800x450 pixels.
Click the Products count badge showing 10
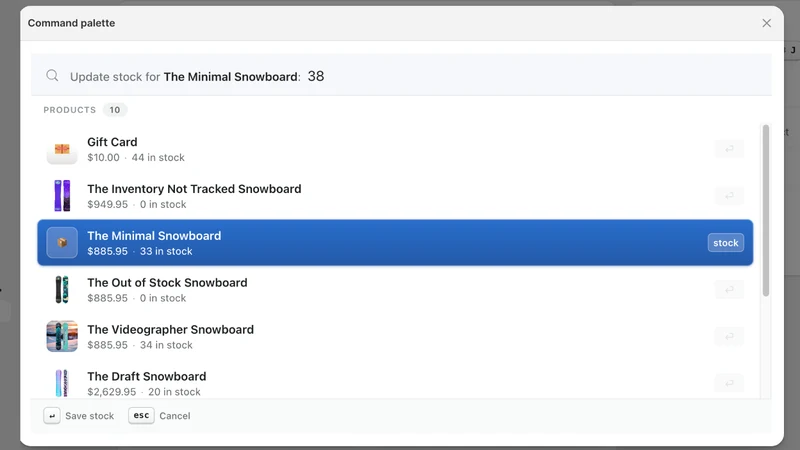click(x=115, y=110)
